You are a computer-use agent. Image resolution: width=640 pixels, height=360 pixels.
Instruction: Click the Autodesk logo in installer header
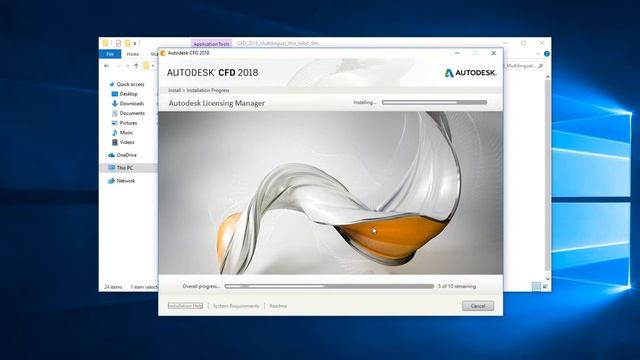click(x=471, y=73)
